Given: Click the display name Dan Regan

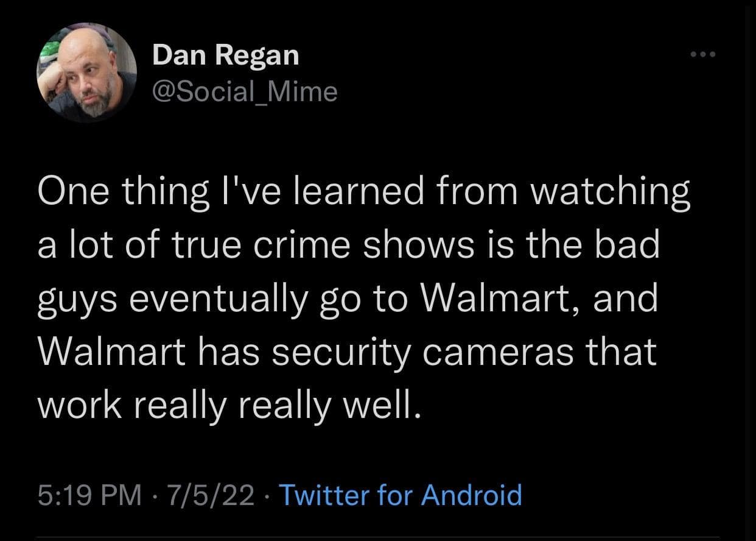Looking at the screenshot, I should pos(226,56).
